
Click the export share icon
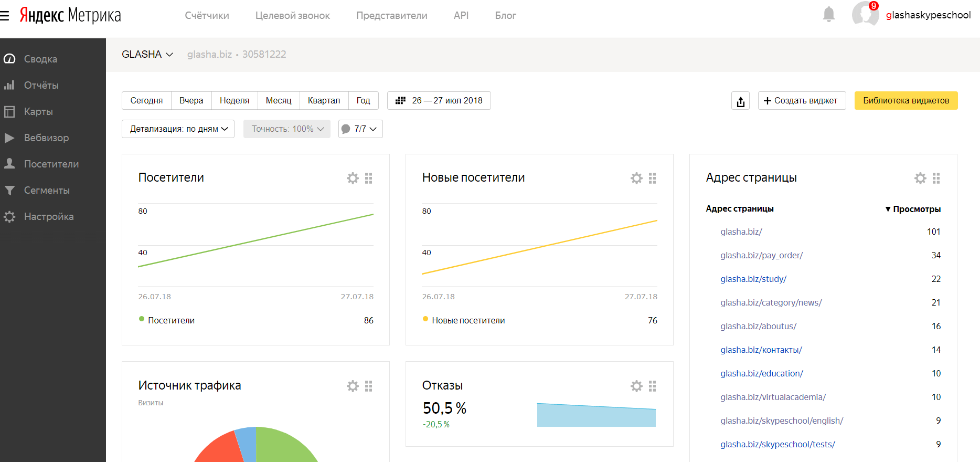click(x=740, y=101)
